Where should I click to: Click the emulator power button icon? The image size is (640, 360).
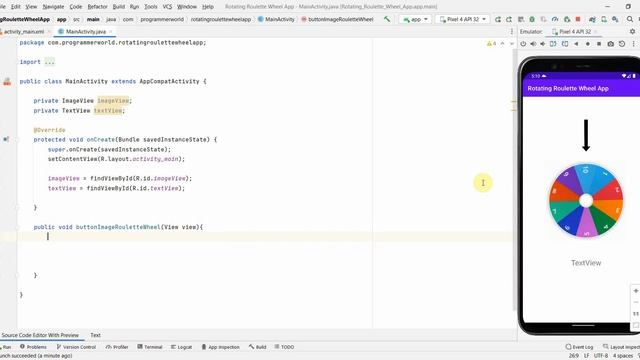point(523,44)
